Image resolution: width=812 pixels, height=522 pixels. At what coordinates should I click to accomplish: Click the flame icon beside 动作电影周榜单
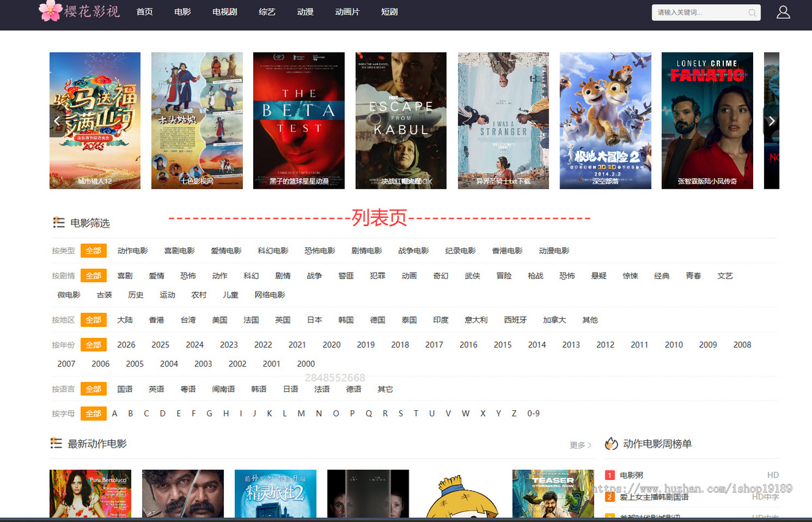pyautogui.click(x=612, y=443)
